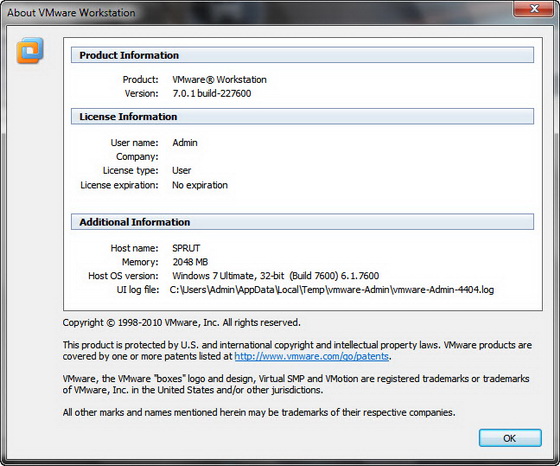Click the UI log file path

point(332,290)
